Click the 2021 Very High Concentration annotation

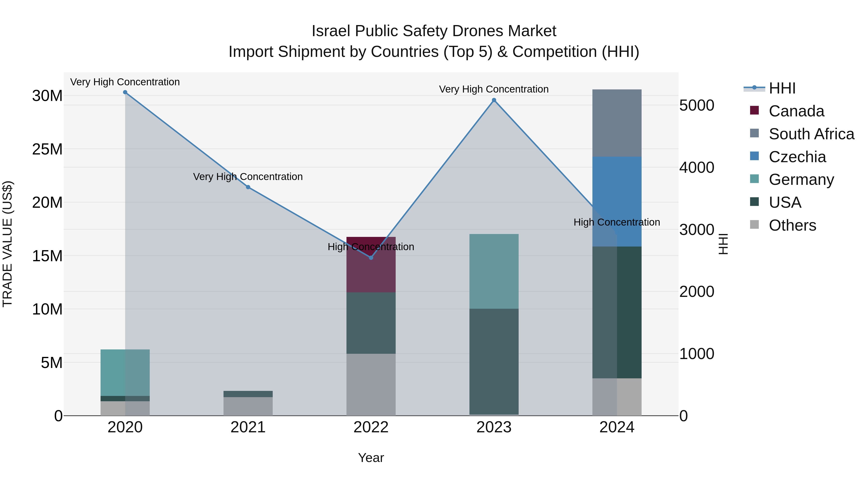coord(248,176)
